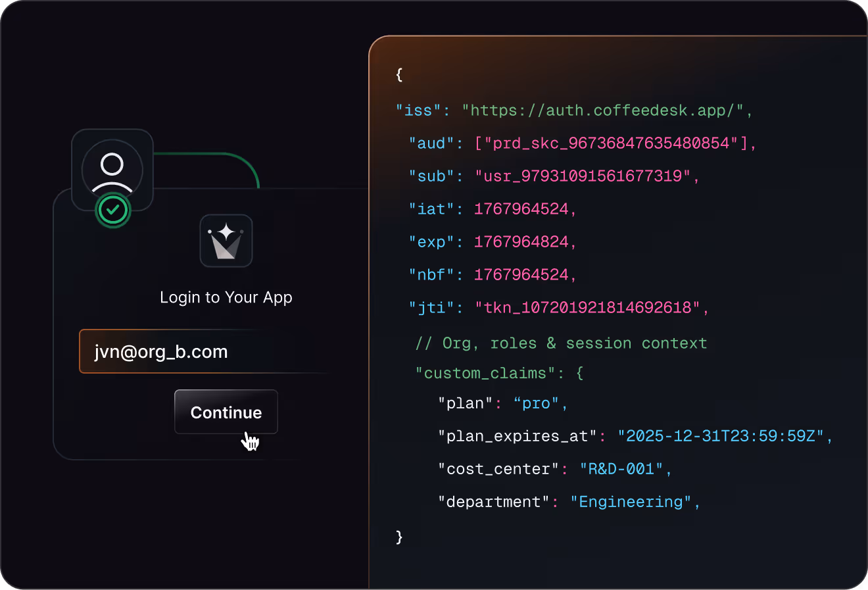
Task: Click the opening curly brace of the JSON
Action: (x=399, y=74)
